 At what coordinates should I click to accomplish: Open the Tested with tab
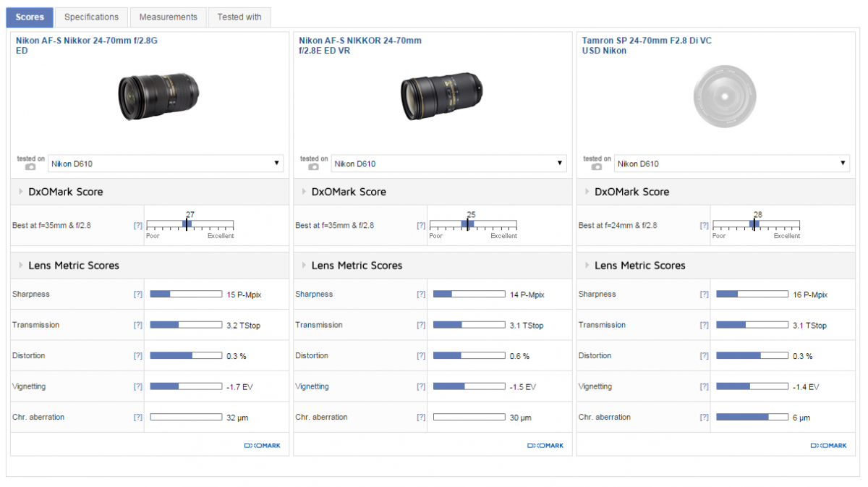tap(239, 17)
